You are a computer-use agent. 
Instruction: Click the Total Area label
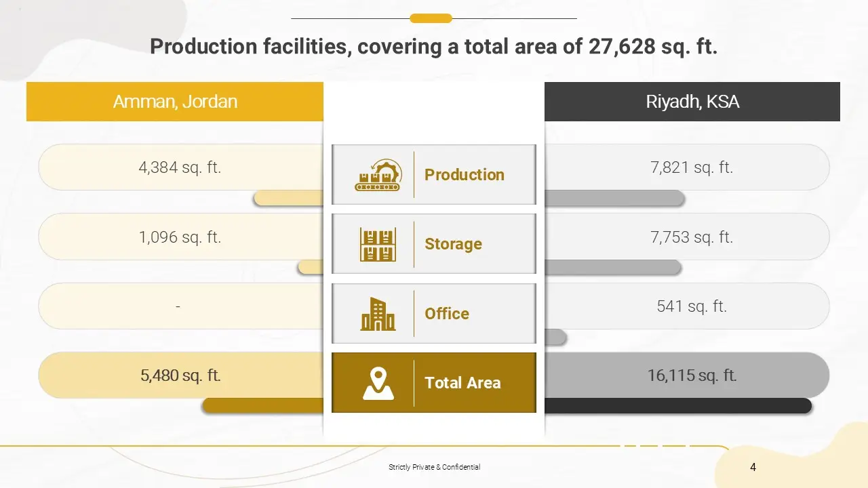point(462,383)
